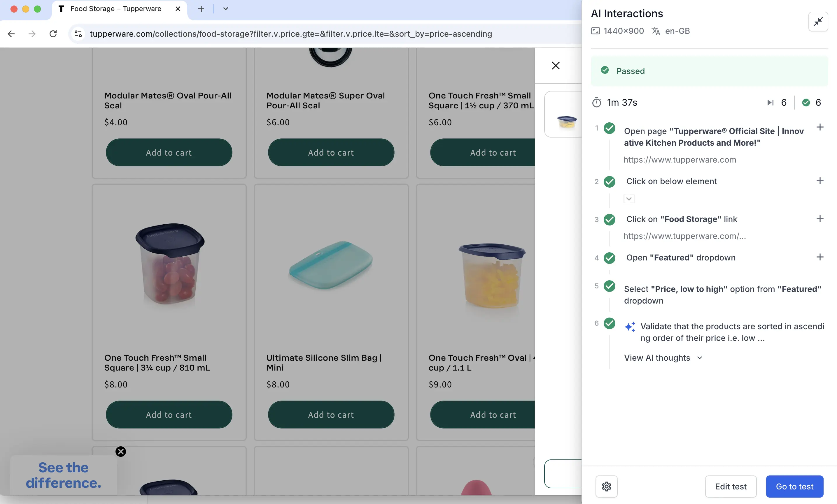Click the address bar URL field
Image resolution: width=837 pixels, height=504 pixels.
[x=290, y=34]
